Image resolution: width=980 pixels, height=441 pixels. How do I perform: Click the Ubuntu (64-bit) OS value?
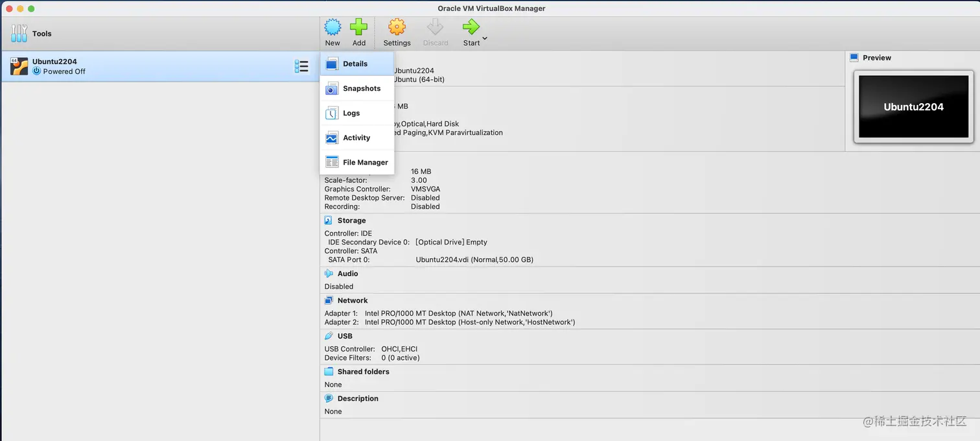[419, 79]
